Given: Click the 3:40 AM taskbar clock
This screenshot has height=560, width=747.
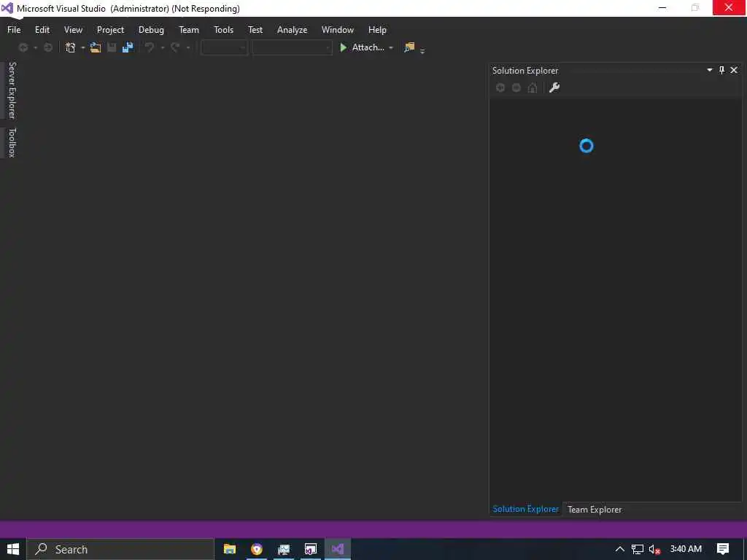Looking at the screenshot, I should (686, 548).
